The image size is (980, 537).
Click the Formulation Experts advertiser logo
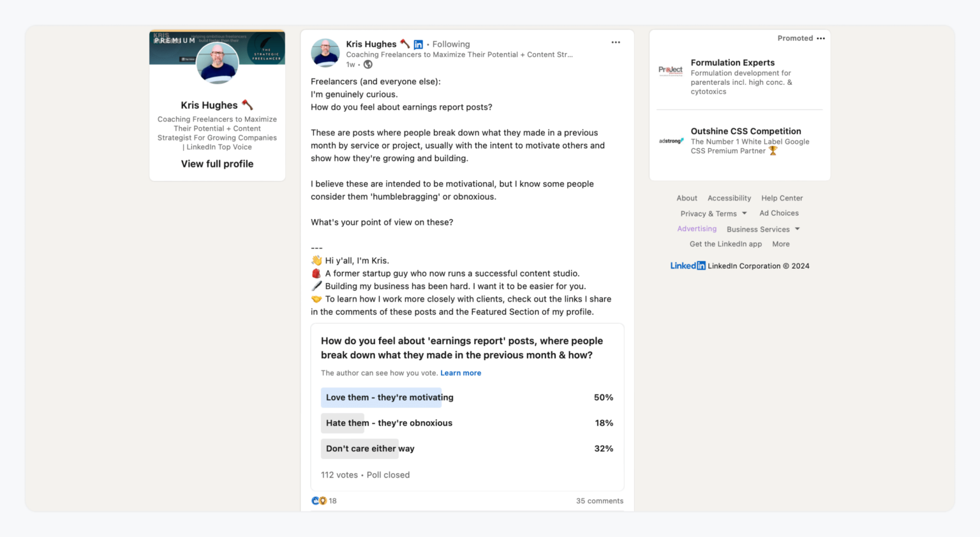[x=671, y=70]
